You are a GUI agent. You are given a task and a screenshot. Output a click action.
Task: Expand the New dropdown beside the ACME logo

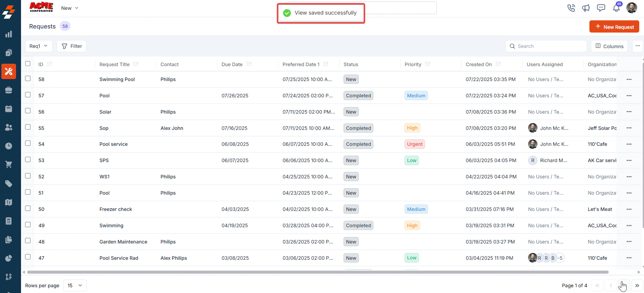[70, 8]
